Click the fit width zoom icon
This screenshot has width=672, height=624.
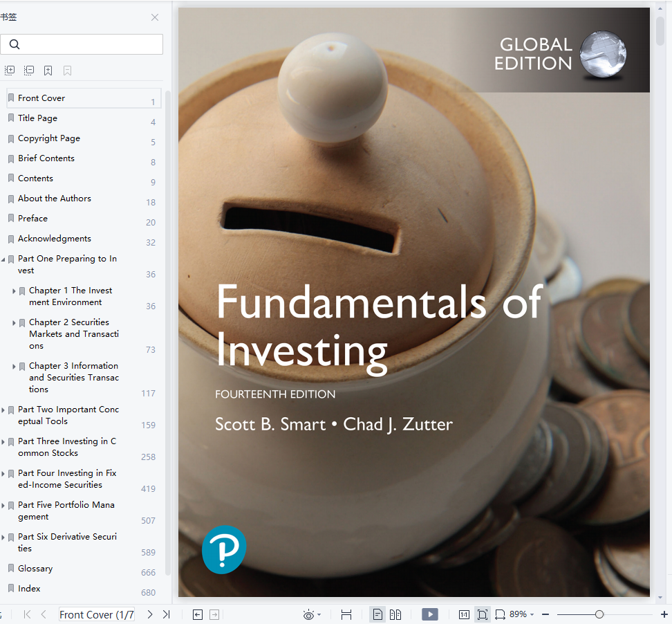(500, 614)
